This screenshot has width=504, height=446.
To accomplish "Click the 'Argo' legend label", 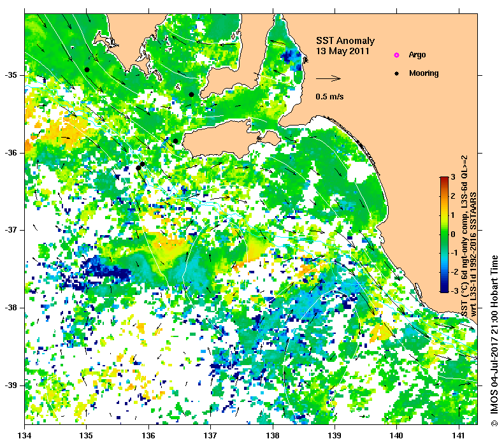I will click(417, 55).
